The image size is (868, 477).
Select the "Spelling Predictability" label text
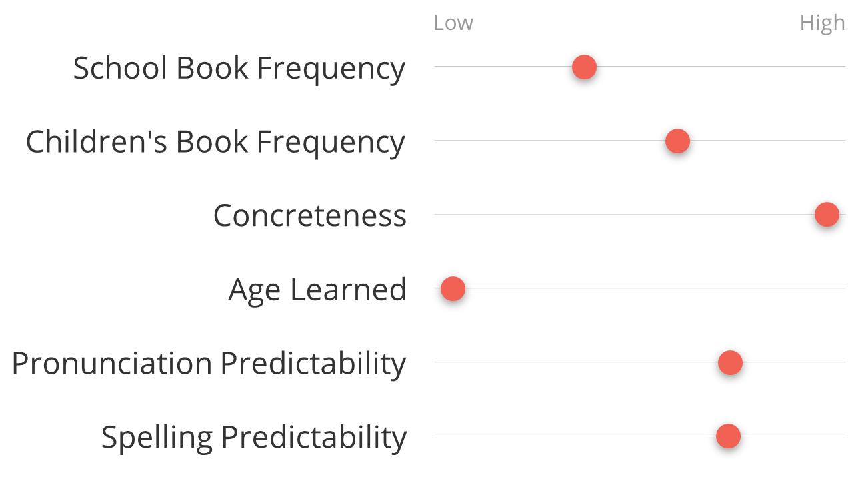point(253,438)
